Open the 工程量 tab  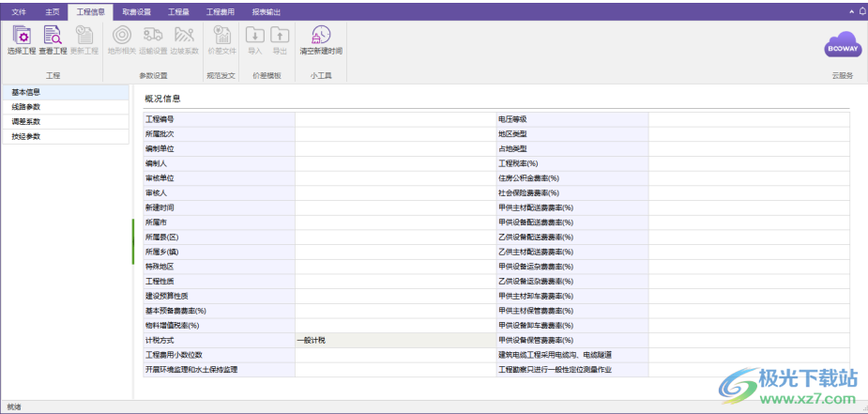tap(178, 11)
